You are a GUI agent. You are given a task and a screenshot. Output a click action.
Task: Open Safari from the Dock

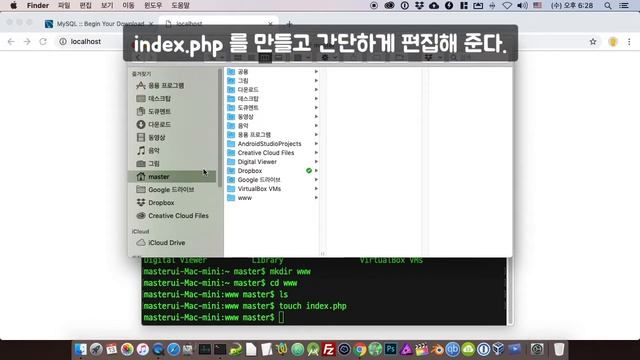click(x=173, y=349)
